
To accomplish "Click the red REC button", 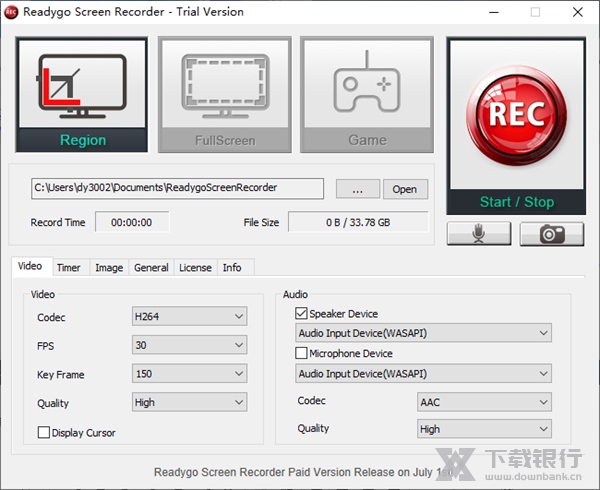I will click(x=516, y=116).
